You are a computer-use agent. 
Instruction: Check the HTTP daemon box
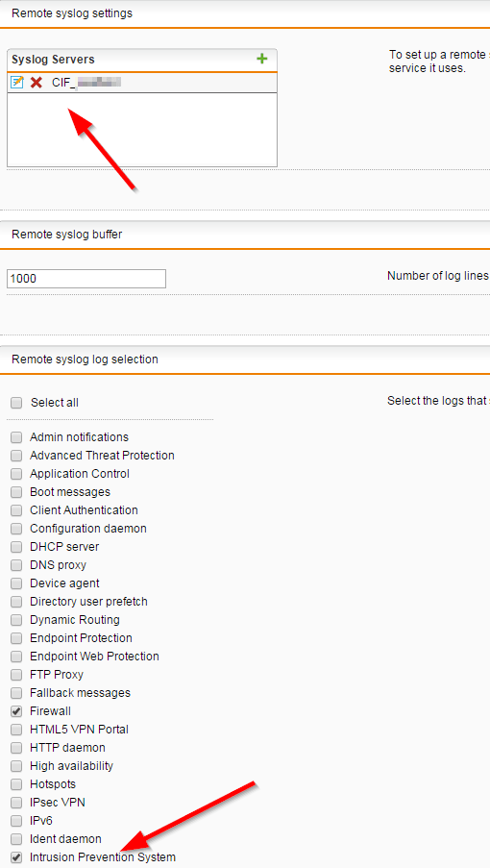click(16, 748)
